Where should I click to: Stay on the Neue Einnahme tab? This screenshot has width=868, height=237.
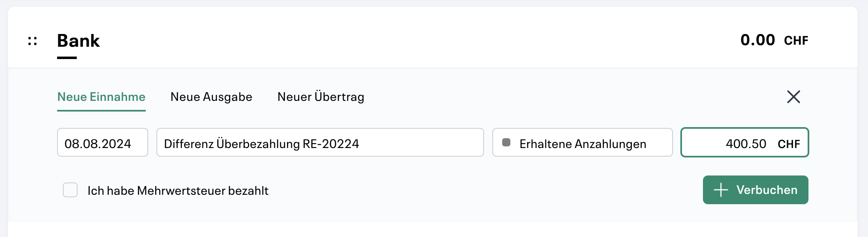pyautogui.click(x=101, y=97)
